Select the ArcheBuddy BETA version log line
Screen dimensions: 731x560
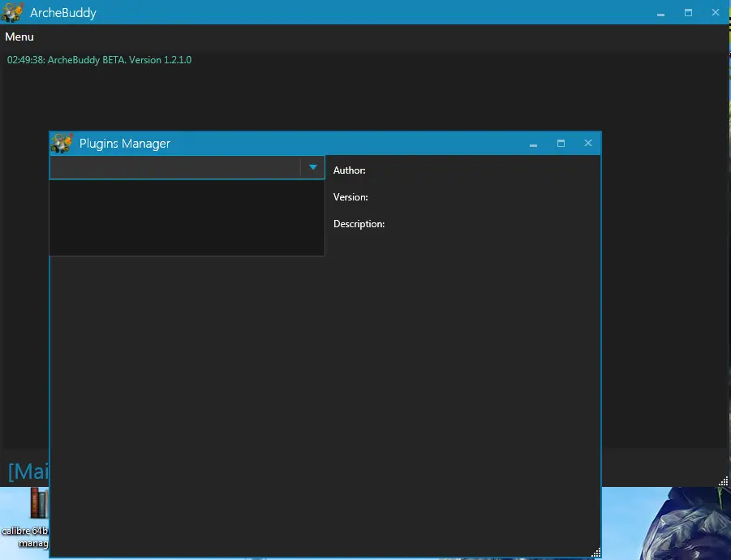pos(99,60)
